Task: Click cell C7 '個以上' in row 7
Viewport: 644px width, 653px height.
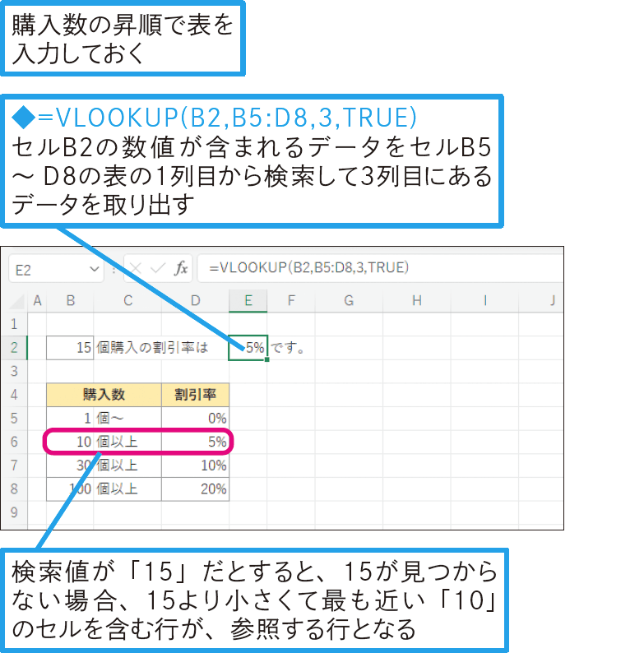Action: click(127, 465)
